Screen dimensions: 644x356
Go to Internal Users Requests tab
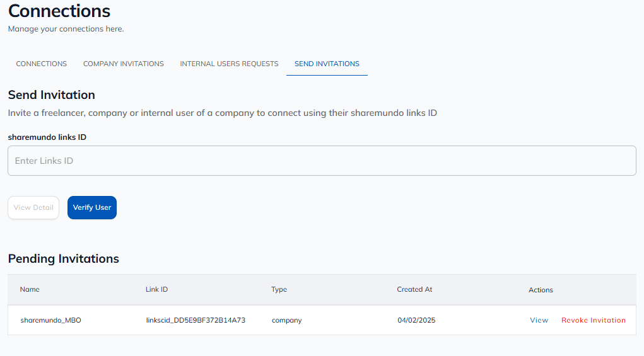point(229,64)
